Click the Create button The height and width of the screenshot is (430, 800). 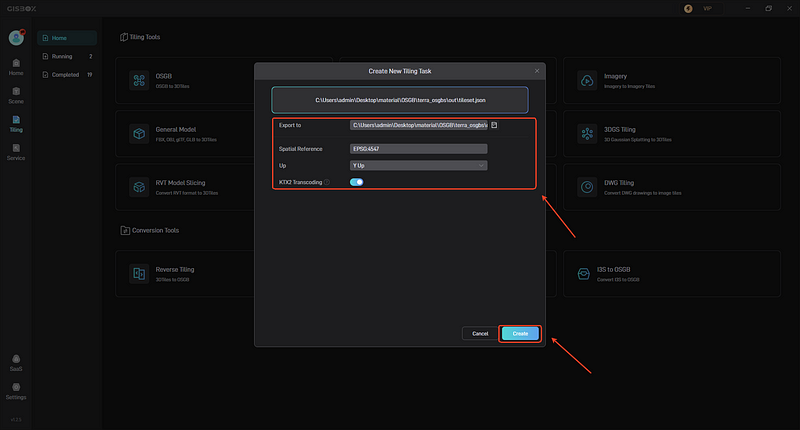(x=520, y=334)
